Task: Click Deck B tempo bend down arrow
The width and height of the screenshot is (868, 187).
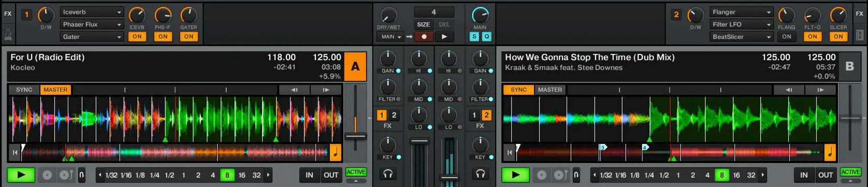Action: 789,90
